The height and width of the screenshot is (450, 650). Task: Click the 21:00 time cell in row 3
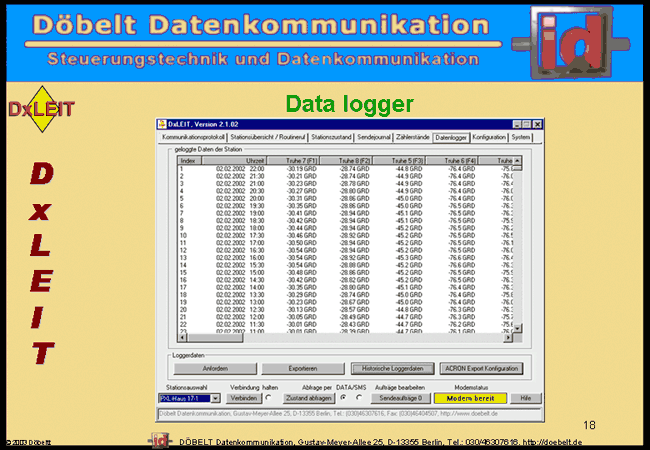tap(257, 184)
